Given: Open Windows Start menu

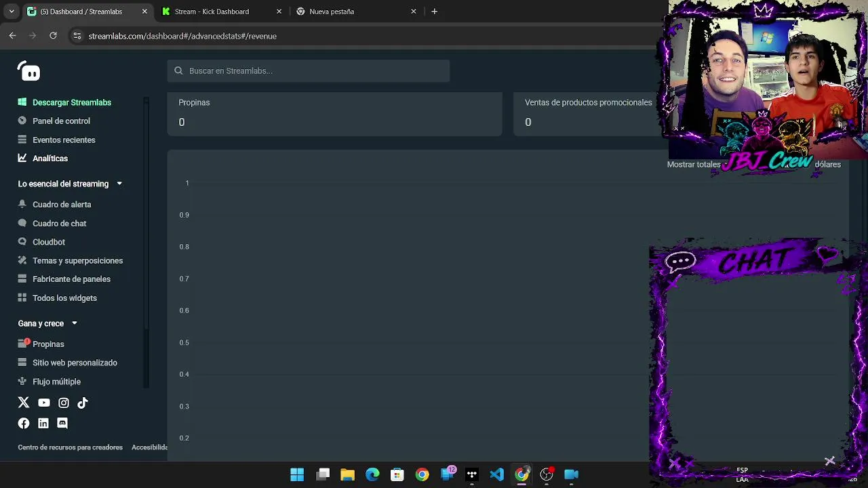Looking at the screenshot, I should pyautogui.click(x=297, y=474).
